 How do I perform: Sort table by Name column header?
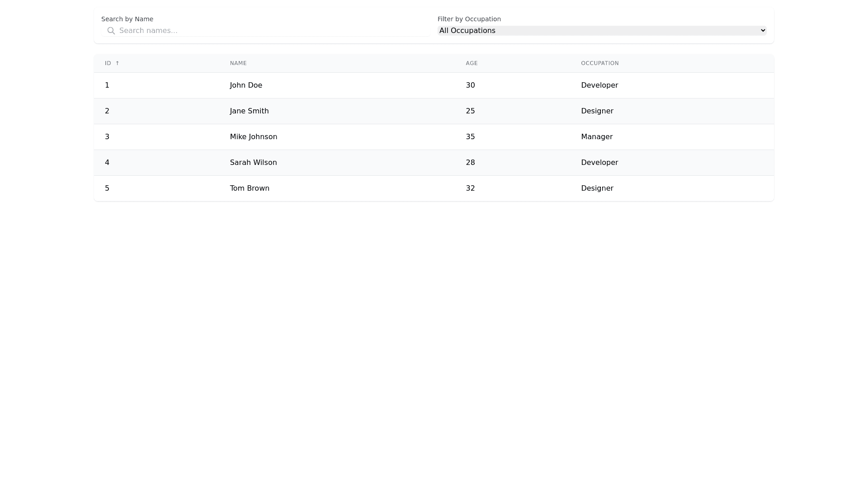(x=238, y=63)
